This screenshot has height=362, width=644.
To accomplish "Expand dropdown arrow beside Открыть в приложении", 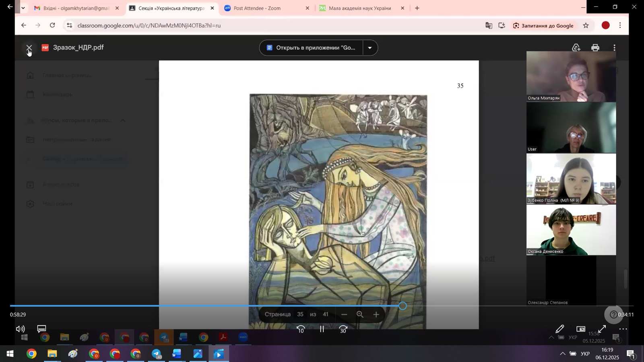I will pyautogui.click(x=370, y=48).
